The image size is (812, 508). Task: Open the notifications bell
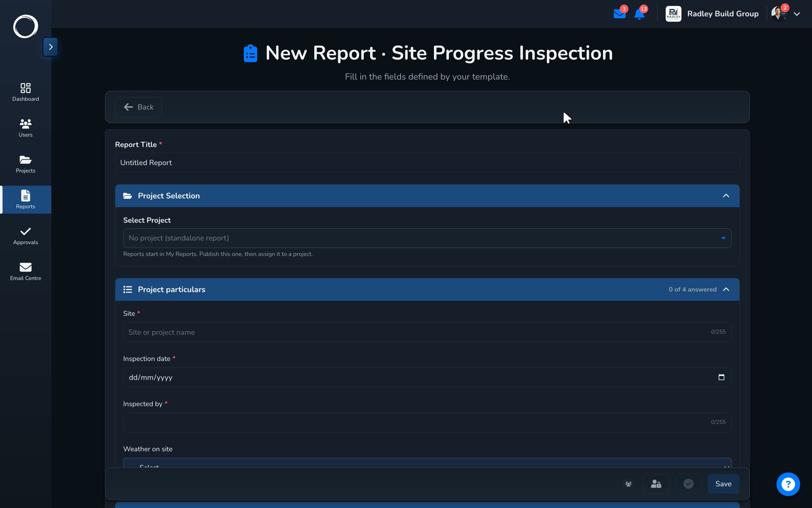pos(639,14)
